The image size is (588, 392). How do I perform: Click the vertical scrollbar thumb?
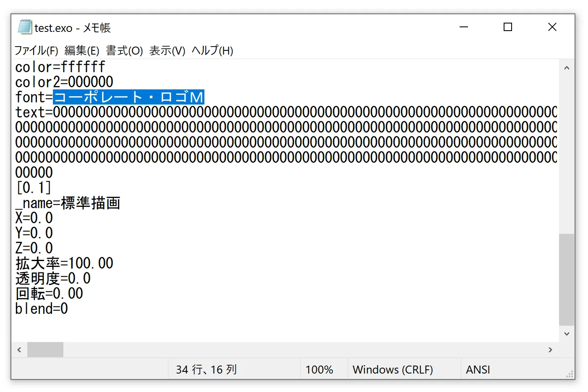(x=567, y=280)
